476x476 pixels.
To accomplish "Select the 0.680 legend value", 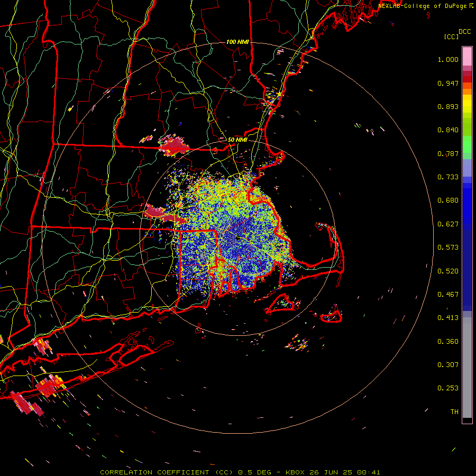I will (448, 200).
